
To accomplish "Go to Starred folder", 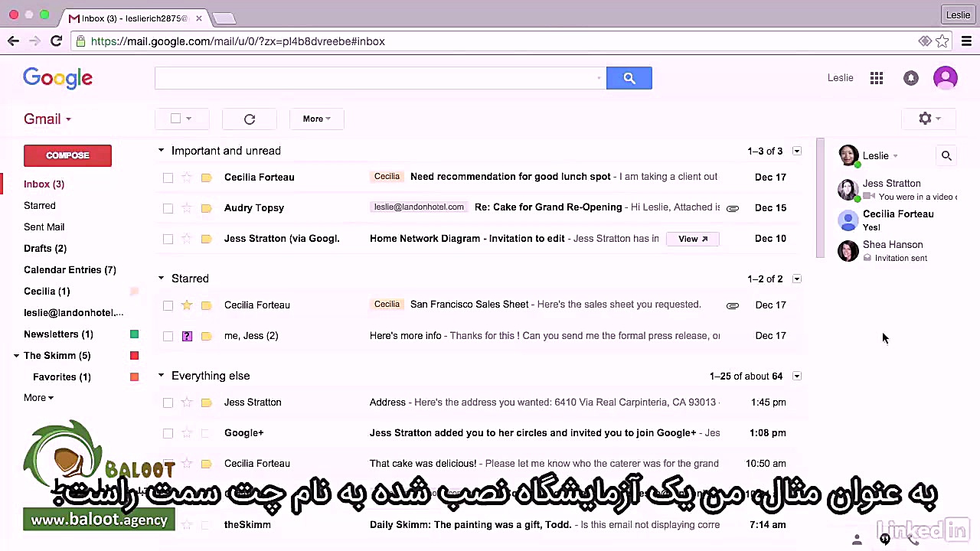I will tap(40, 206).
